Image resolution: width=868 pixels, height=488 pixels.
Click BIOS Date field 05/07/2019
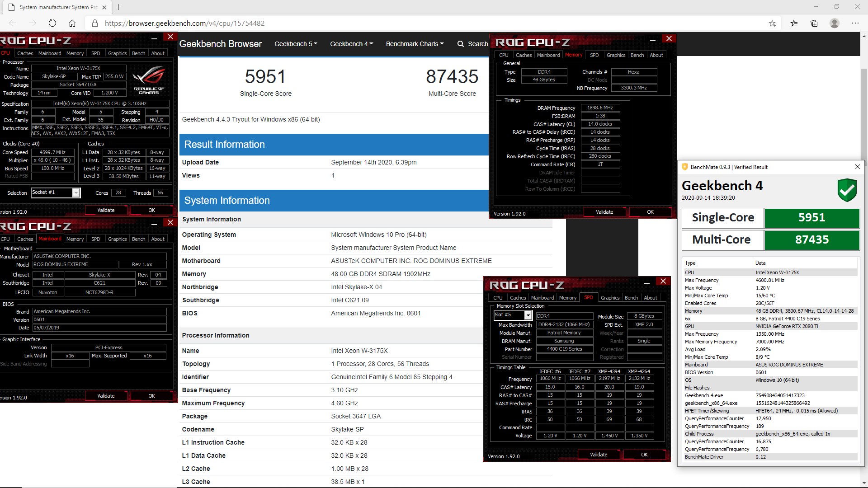click(x=99, y=328)
